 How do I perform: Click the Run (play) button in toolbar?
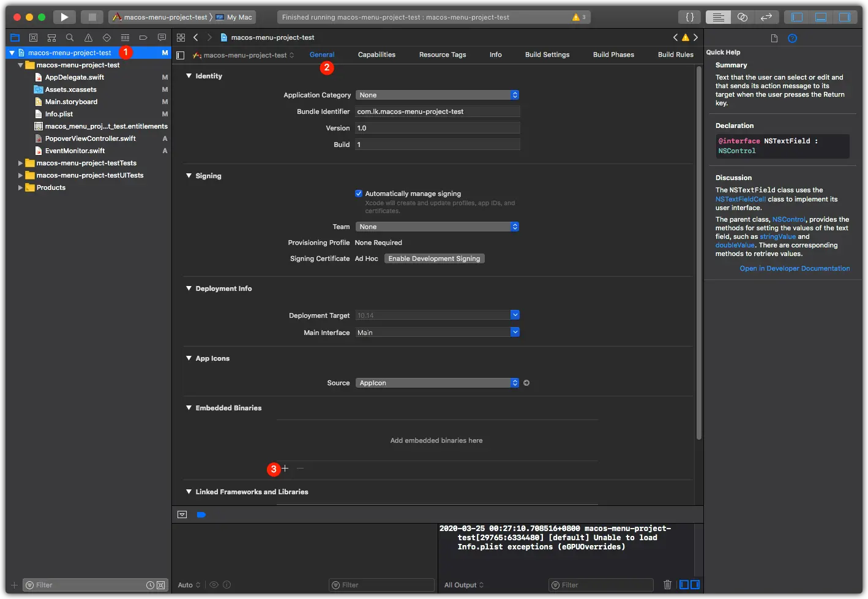point(64,17)
